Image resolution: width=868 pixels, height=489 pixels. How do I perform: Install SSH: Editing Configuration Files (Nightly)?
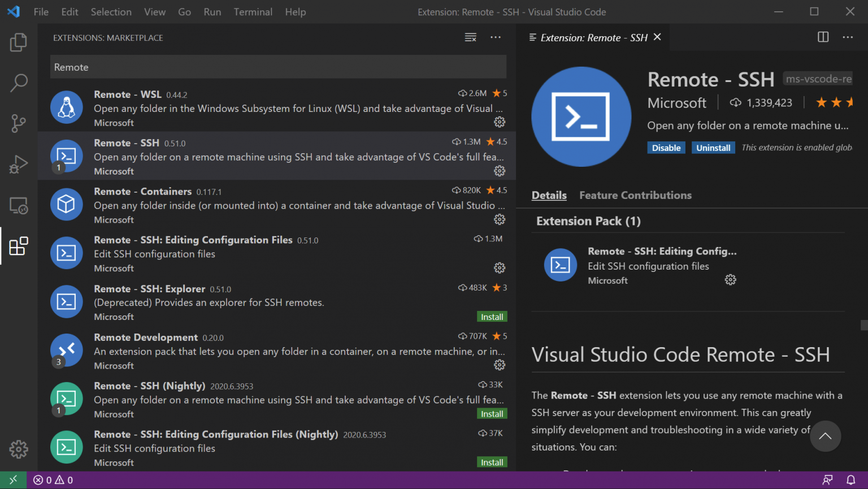pyautogui.click(x=492, y=462)
